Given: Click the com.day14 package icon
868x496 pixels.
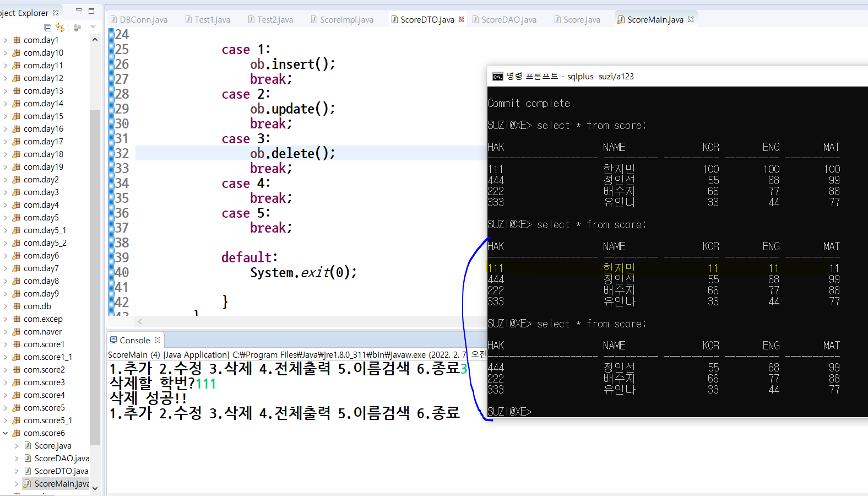Looking at the screenshot, I should (17, 104).
